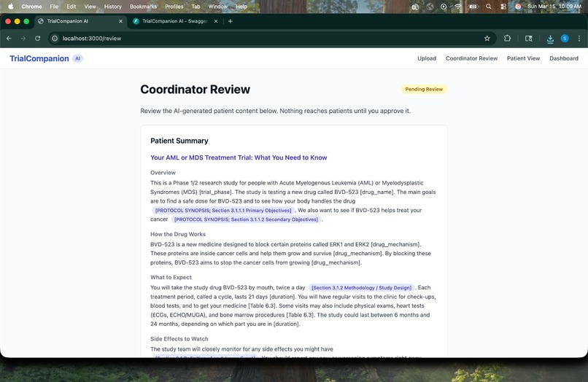Image resolution: width=588 pixels, height=382 pixels.
Task: Close the TrialCompanion AI tab
Action: (x=120, y=21)
